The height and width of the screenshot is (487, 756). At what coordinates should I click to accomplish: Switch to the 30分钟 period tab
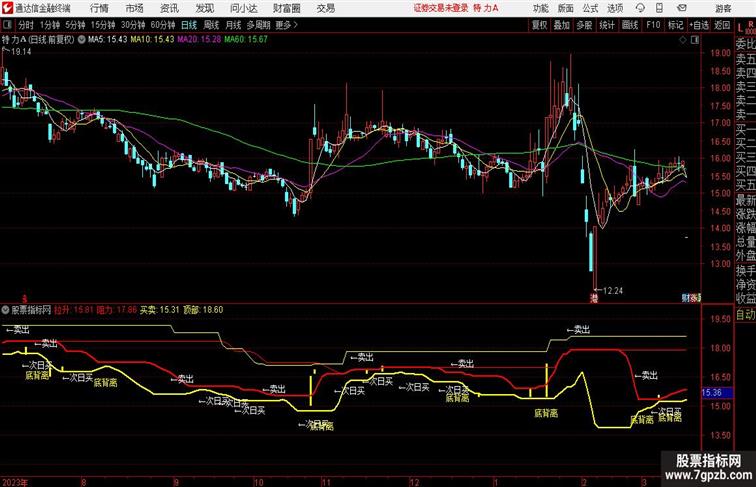pyautogui.click(x=133, y=25)
